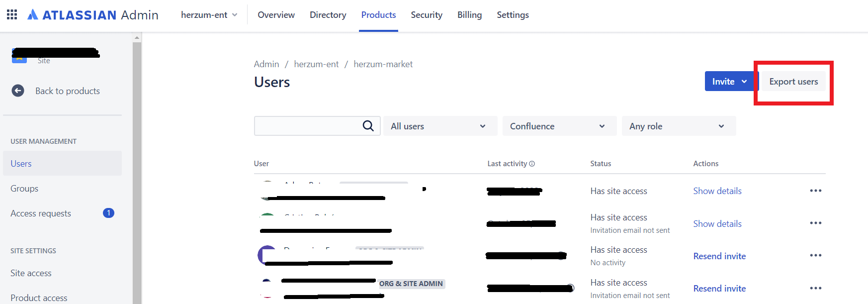Show details for 'Invitation email not sent' user

717,224
